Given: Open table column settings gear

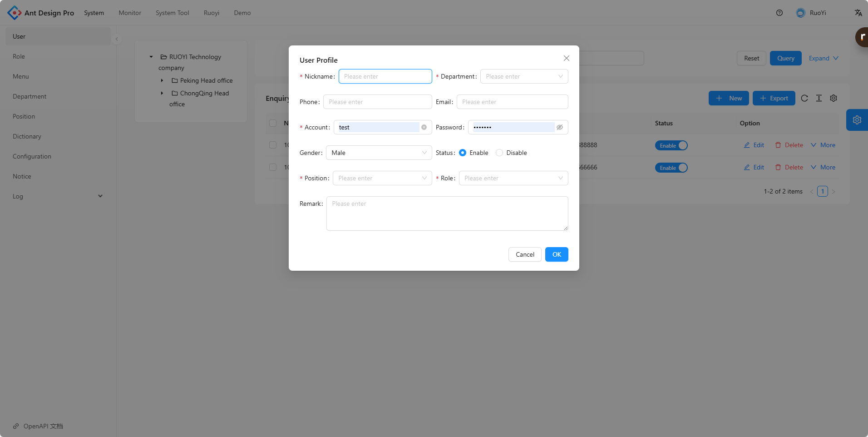Looking at the screenshot, I should [x=833, y=98].
